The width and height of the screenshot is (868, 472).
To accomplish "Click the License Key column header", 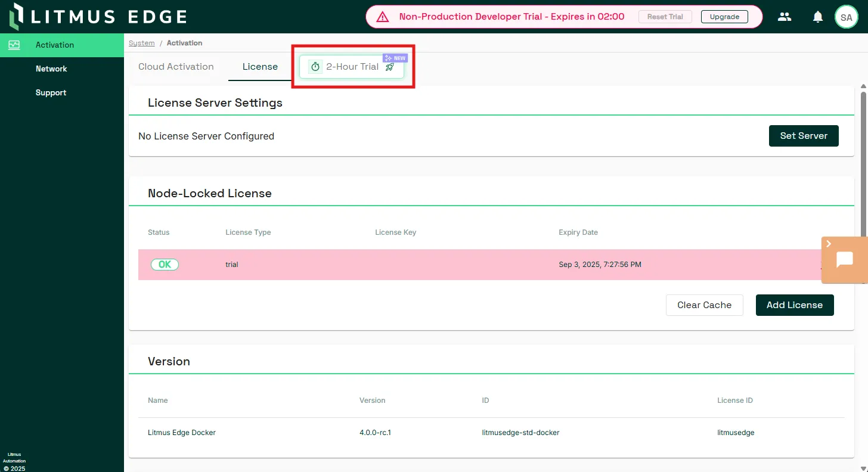I will (x=395, y=232).
